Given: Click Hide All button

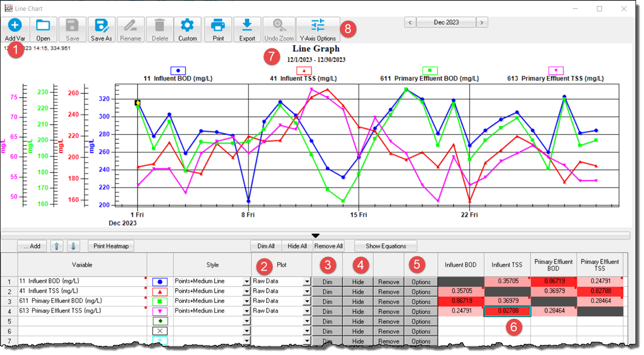Looking at the screenshot, I should coord(297,246).
